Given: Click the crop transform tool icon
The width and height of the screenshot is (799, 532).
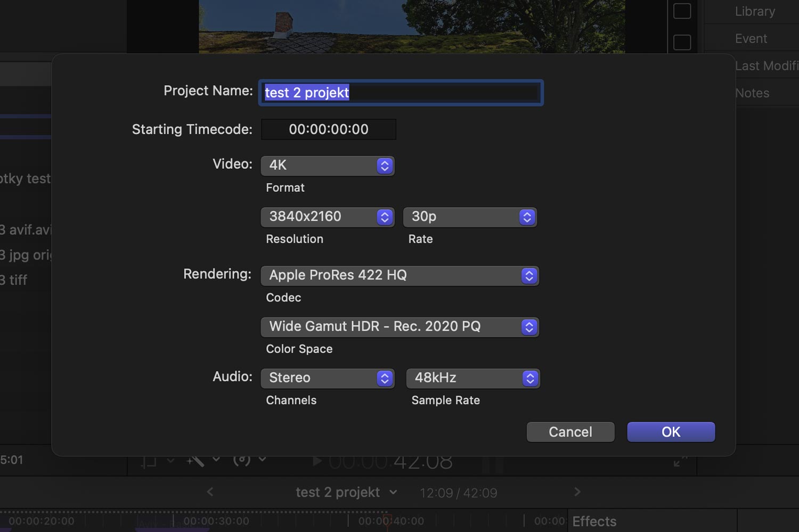Looking at the screenshot, I should 149,461.
